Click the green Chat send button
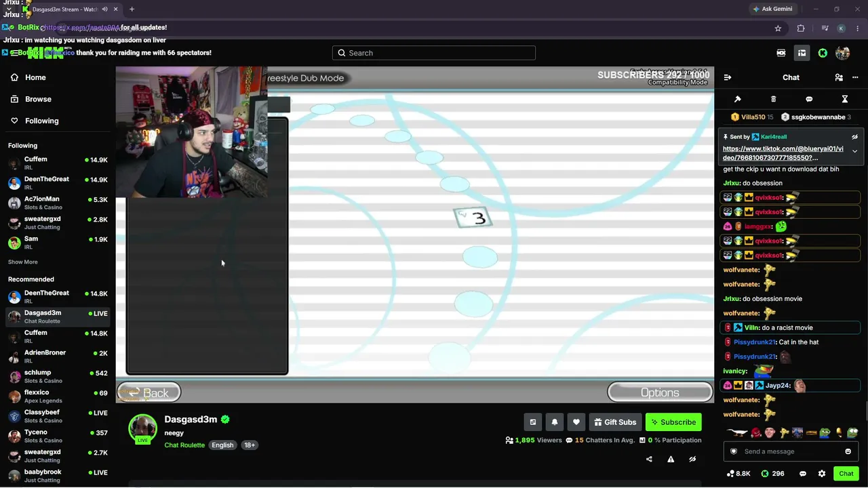The width and height of the screenshot is (868, 488). coord(846,474)
